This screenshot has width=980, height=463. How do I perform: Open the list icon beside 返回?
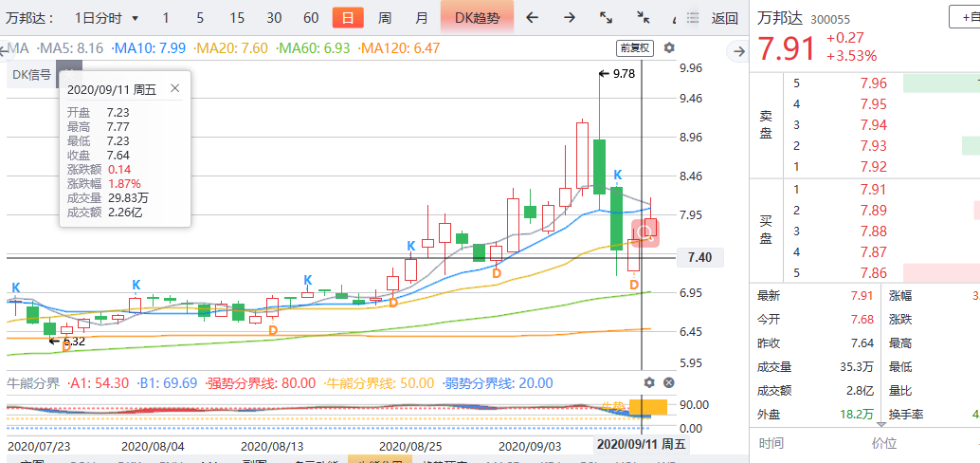click(x=691, y=18)
